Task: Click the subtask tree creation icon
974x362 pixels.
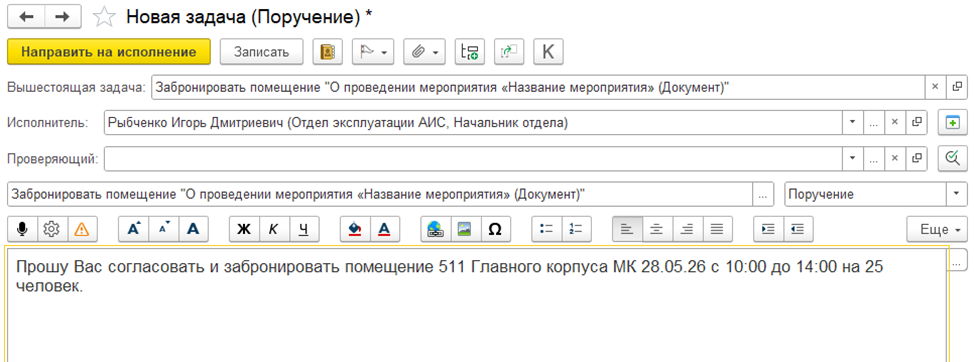Action: tap(470, 52)
